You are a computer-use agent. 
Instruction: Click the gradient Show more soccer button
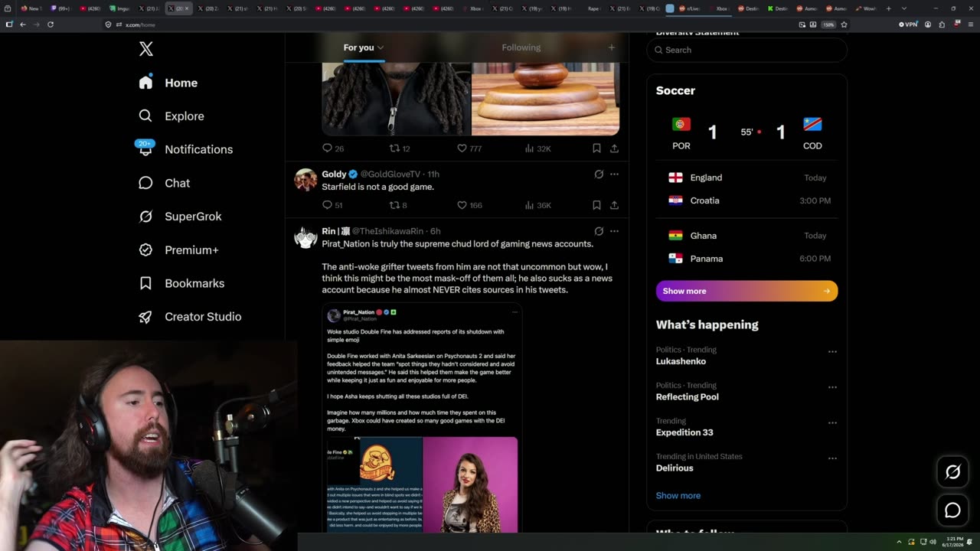[x=746, y=291]
